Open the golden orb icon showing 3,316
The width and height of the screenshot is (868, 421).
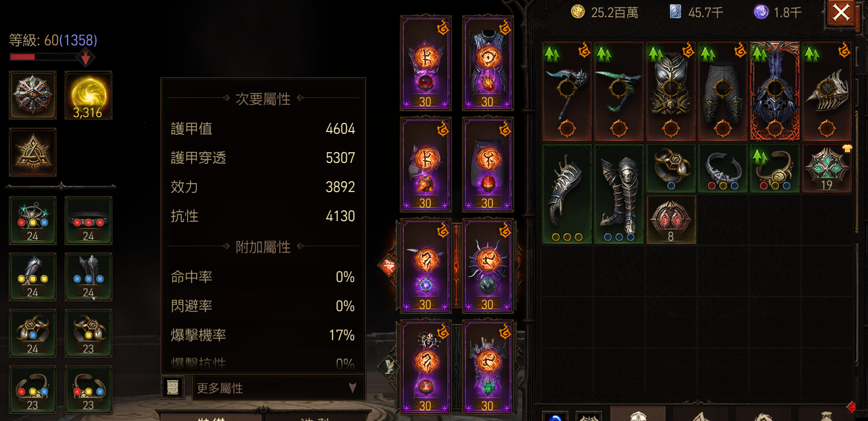(x=88, y=95)
